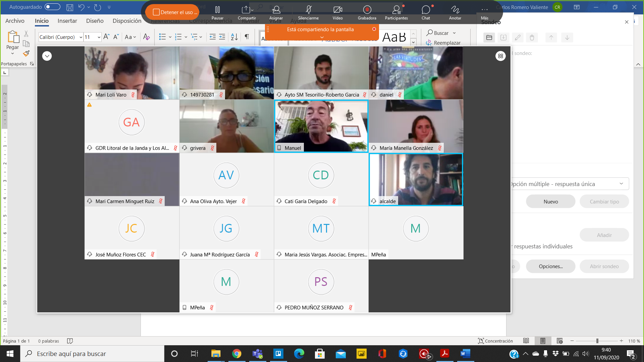Collapse the Word ribbon chevron

pos(638,64)
